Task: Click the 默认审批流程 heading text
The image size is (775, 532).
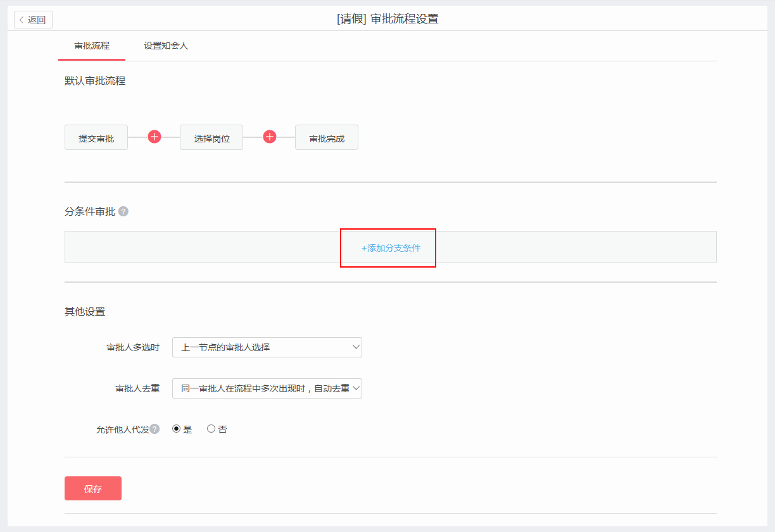Action: click(95, 81)
